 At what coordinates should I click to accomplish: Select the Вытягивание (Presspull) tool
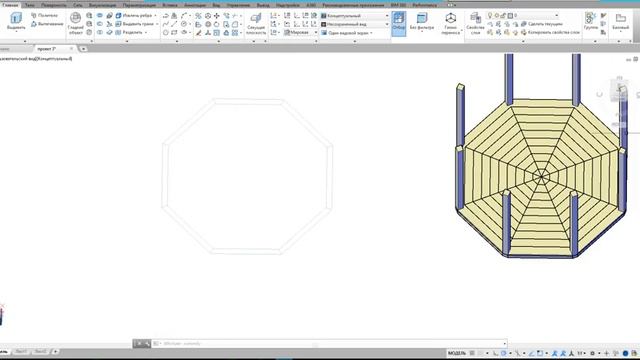tap(47, 24)
